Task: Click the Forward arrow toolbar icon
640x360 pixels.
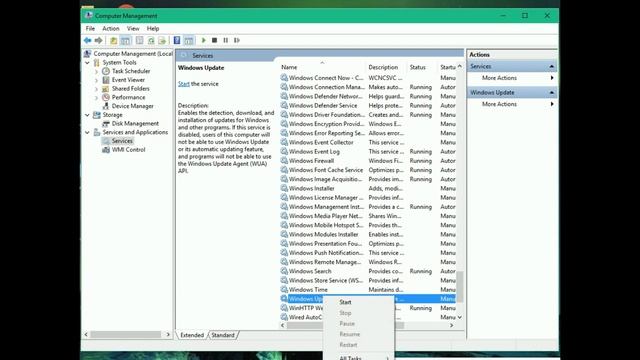Action: [98, 40]
